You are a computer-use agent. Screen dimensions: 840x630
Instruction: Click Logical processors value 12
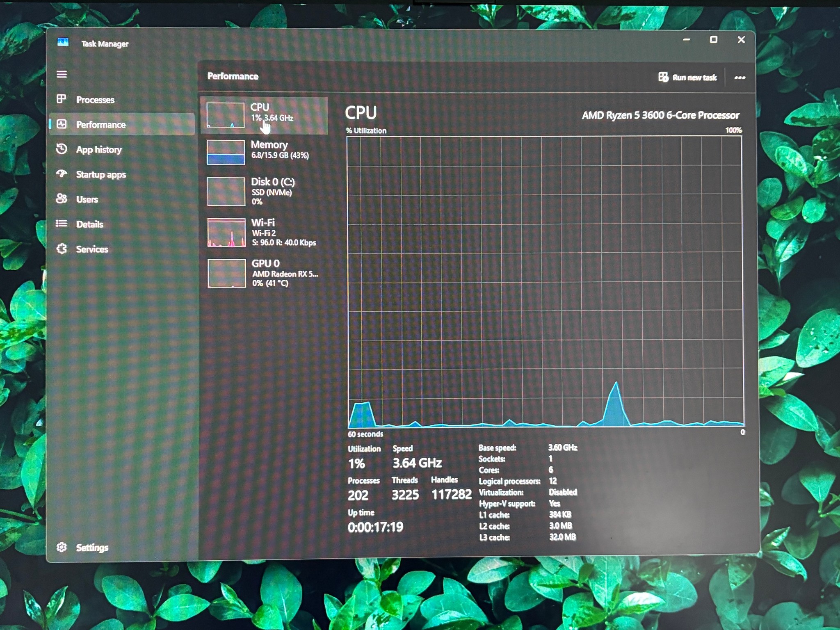click(553, 481)
